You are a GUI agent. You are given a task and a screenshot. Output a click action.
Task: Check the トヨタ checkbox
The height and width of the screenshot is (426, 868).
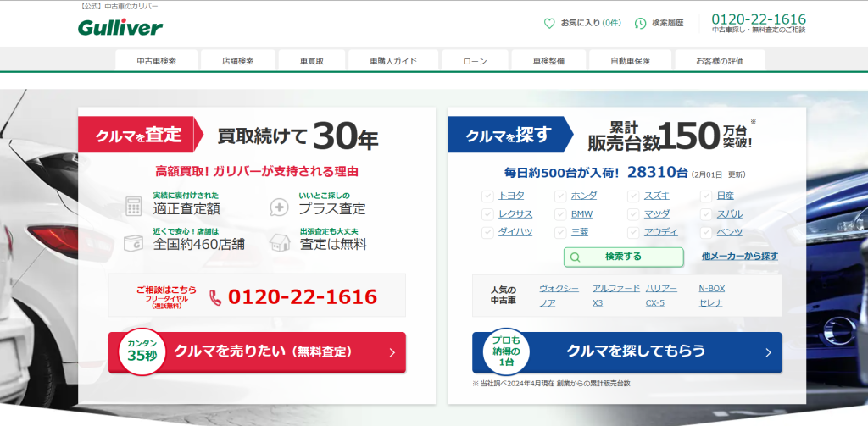pos(487,196)
